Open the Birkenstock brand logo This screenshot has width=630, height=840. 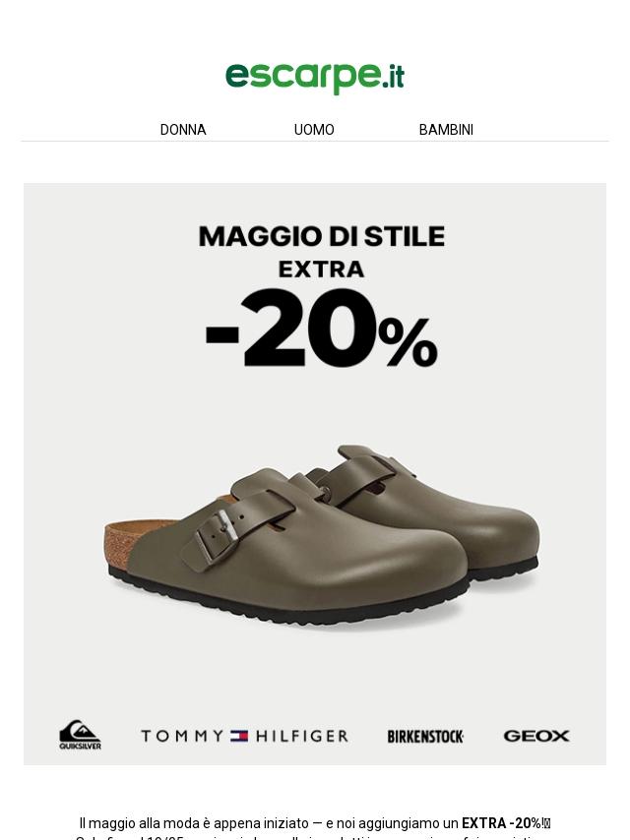pyautogui.click(x=425, y=736)
